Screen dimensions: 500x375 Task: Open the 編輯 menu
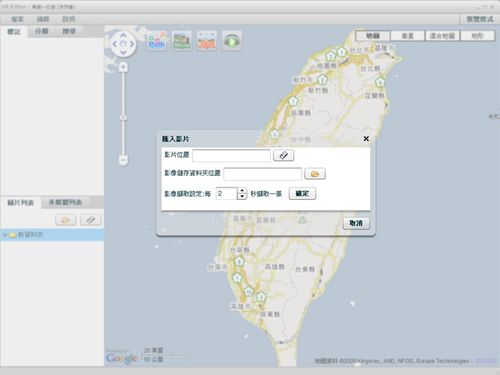click(43, 19)
